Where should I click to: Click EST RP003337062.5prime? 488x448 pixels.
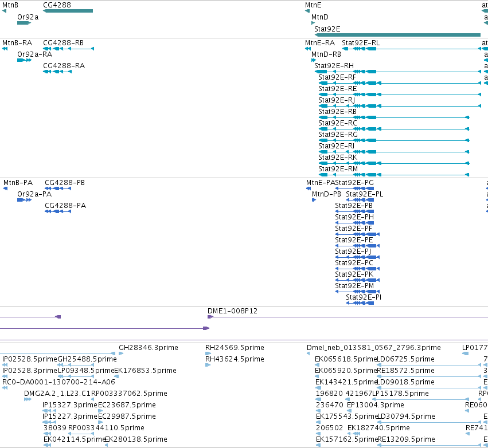point(129,394)
